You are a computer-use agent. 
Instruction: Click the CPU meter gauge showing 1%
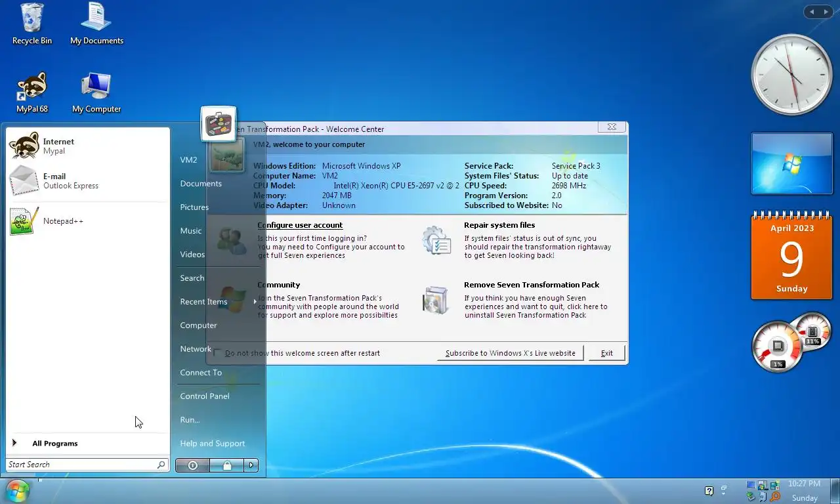[778, 346]
